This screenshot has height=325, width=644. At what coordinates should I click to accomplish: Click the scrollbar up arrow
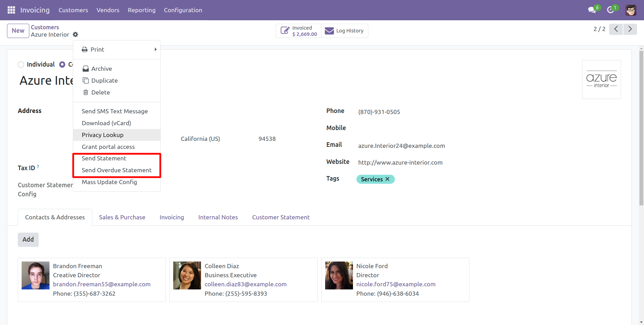tap(641, 49)
